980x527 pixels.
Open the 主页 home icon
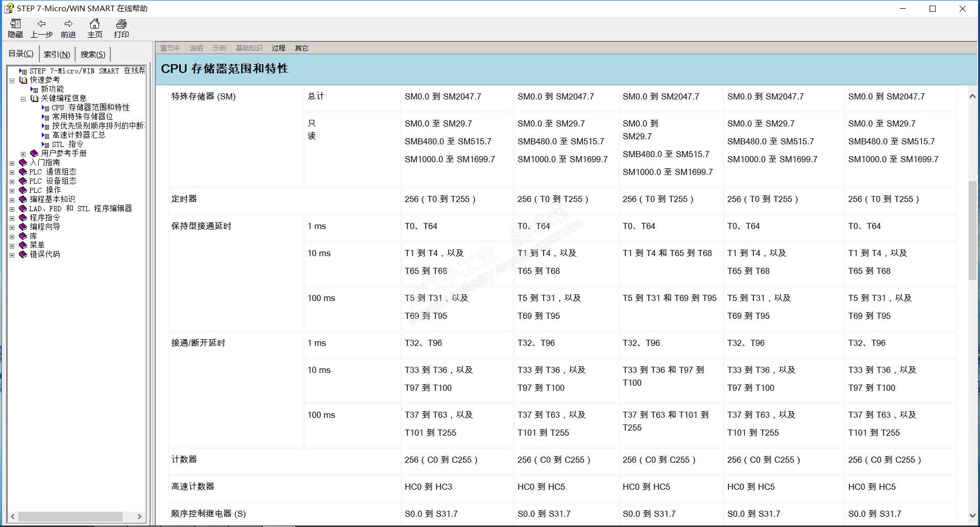94,23
